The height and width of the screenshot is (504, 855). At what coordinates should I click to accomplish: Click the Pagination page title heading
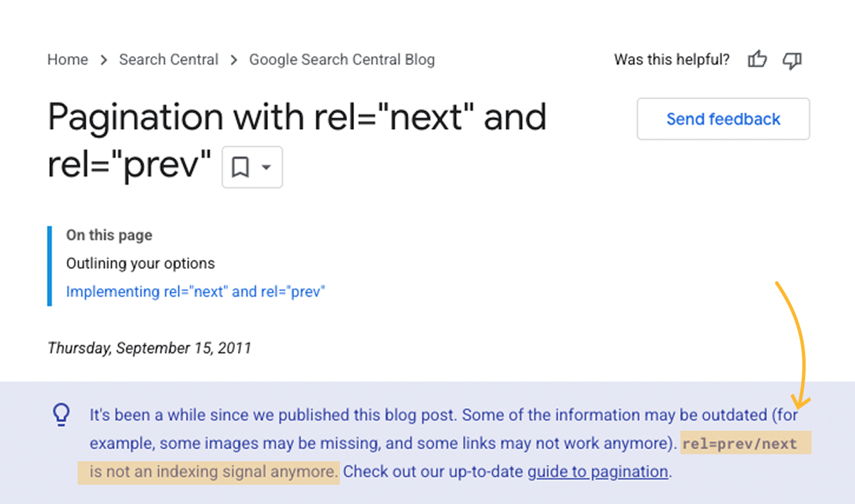tap(296, 118)
